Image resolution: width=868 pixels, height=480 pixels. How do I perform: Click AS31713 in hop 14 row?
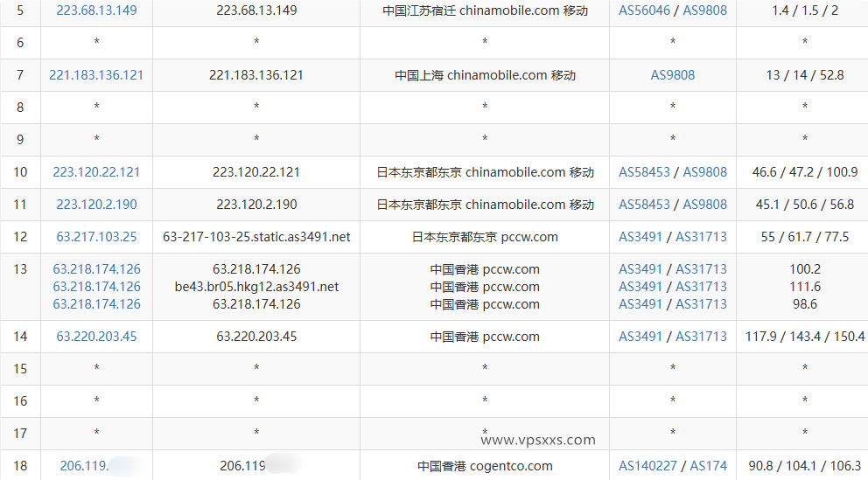(x=701, y=337)
